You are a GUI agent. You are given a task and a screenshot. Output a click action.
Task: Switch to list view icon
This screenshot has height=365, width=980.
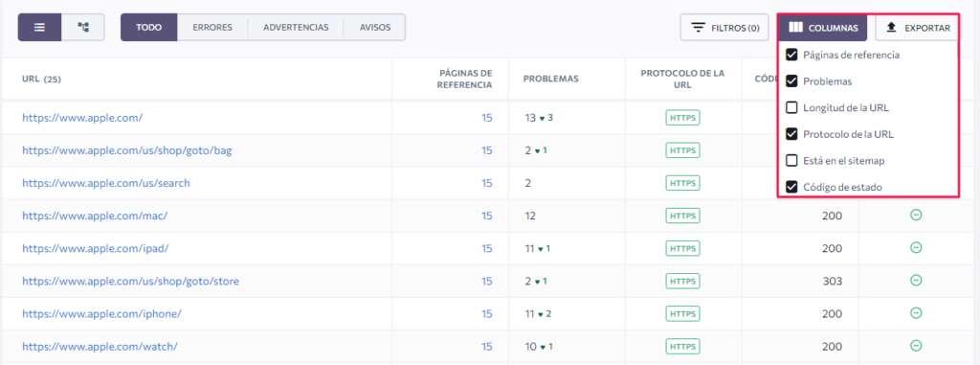click(39, 28)
